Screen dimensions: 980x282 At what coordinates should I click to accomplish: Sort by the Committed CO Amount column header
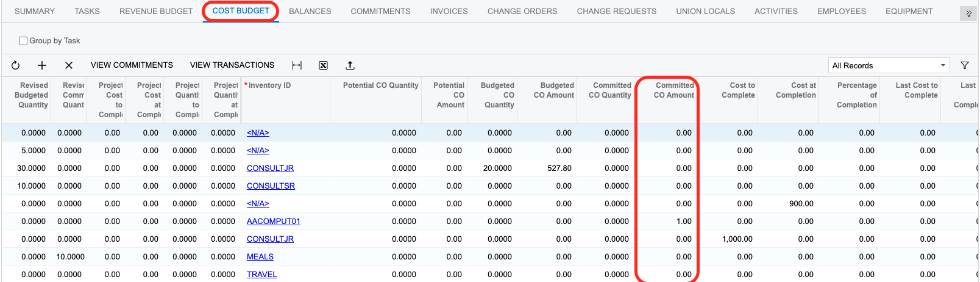pos(673,90)
